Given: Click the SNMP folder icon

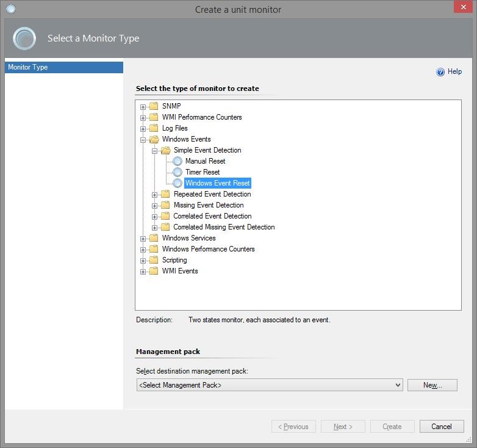Looking at the screenshot, I should coord(154,106).
